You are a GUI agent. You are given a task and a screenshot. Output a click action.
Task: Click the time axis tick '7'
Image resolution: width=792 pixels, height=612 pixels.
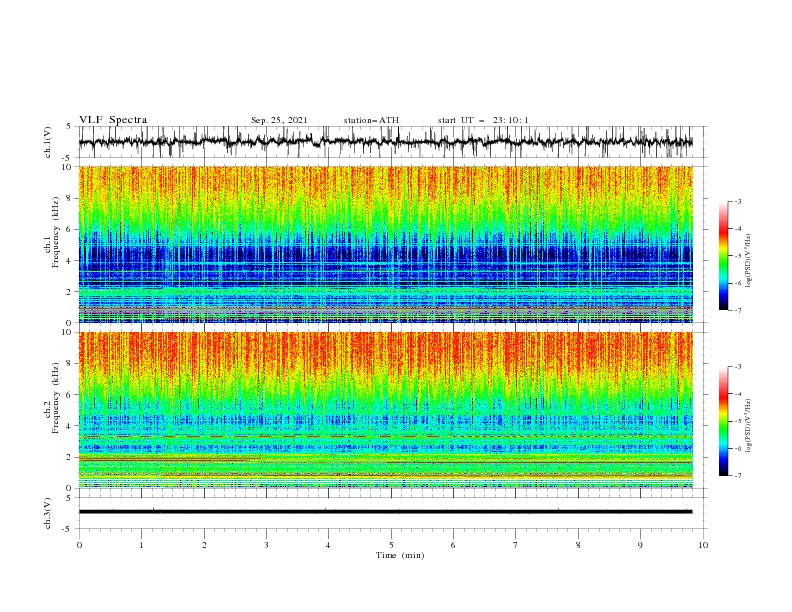tap(516, 545)
